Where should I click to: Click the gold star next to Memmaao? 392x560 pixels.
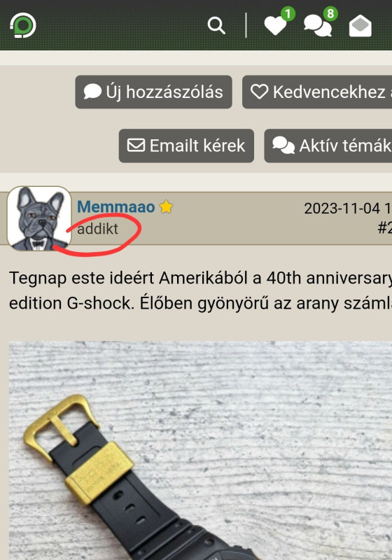pyautogui.click(x=166, y=206)
